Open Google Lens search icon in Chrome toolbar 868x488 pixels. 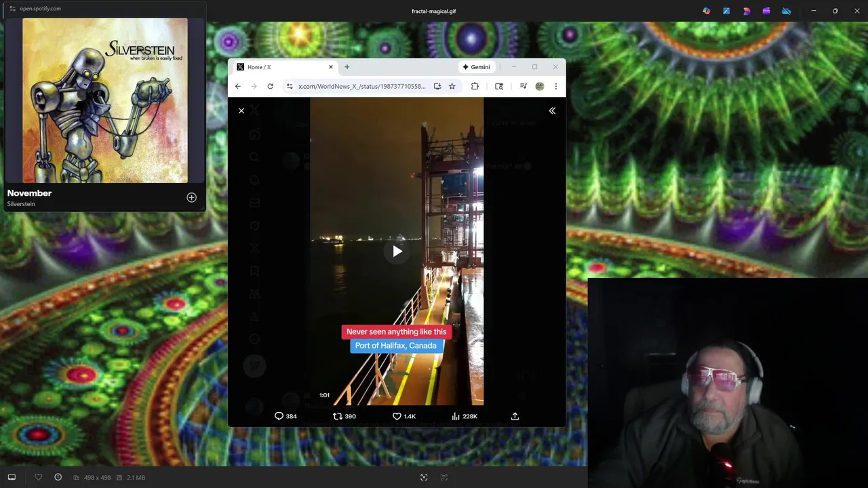[x=499, y=86]
